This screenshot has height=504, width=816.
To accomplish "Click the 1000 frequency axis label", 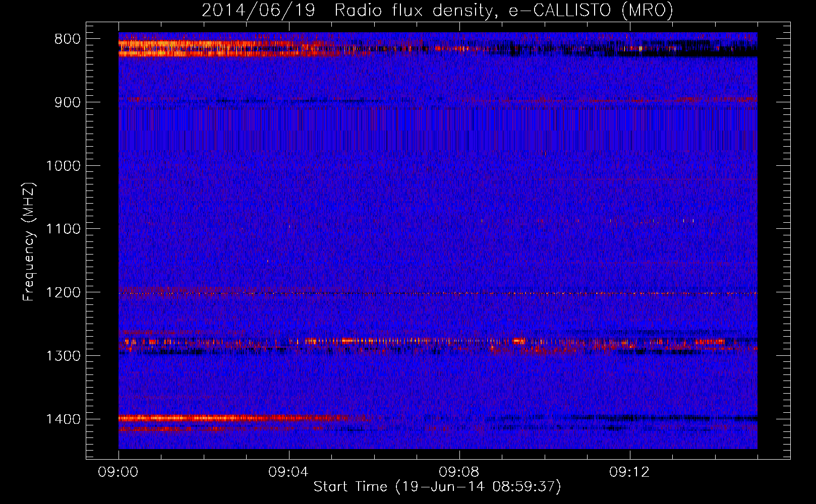I will tap(63, 166).
